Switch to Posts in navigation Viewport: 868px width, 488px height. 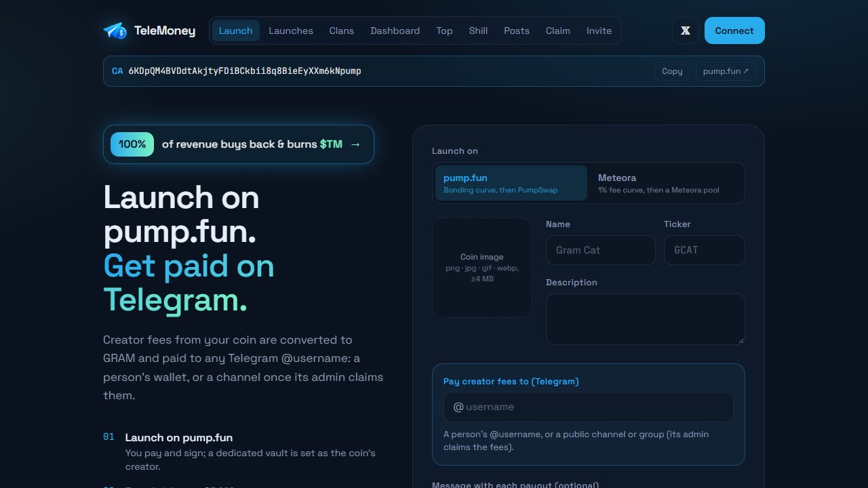tap(517, 30)
